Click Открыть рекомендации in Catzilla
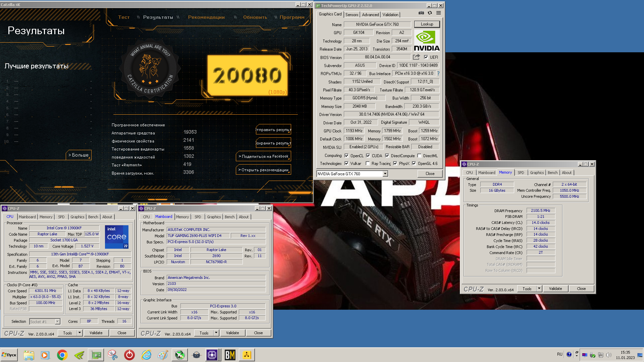644x362 pixels. (264, 170)
